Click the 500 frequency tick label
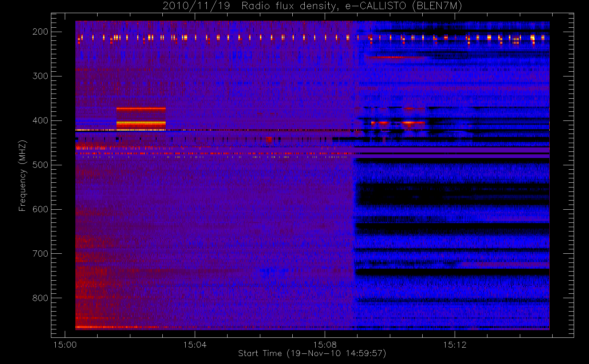Image resolution: width=589 pixels, height=364 pixels. point(40,165)
